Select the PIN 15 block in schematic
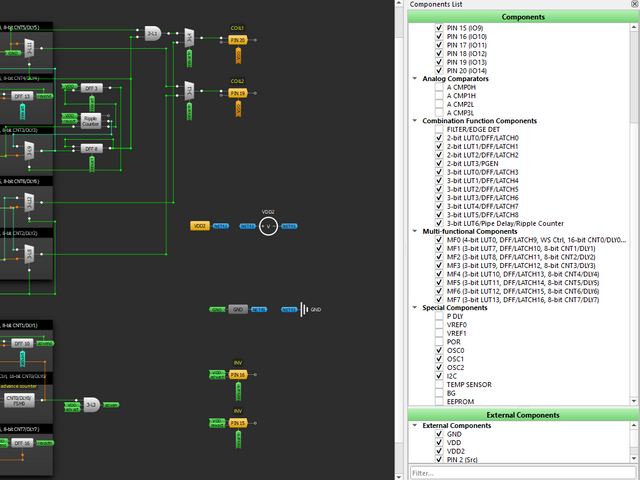This screenshot has height=480, width=640. click(237, 423)
